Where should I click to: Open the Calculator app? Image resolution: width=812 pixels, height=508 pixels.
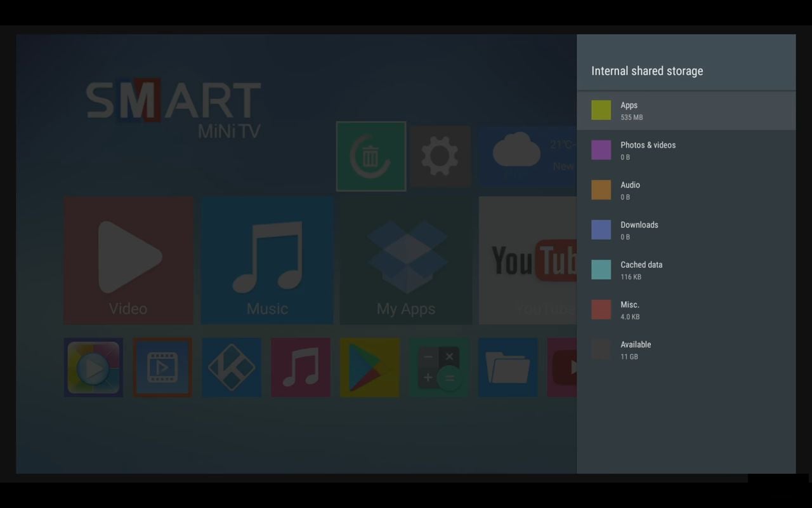coord(439,367)
